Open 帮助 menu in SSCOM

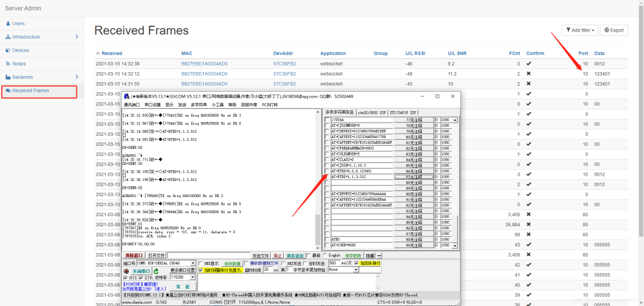click(233, 105)
